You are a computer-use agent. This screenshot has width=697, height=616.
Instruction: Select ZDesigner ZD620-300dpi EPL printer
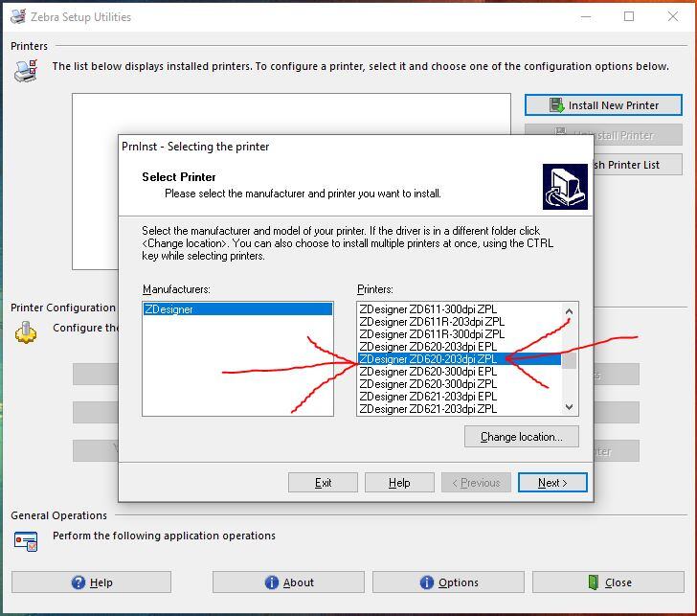pyautogui.click(x=460, y=372)
